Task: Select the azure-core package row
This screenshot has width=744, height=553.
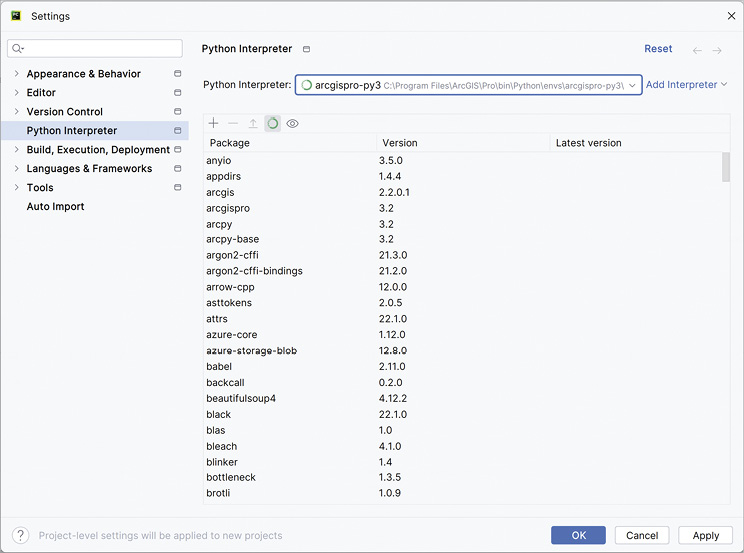Action: (463, 335)
